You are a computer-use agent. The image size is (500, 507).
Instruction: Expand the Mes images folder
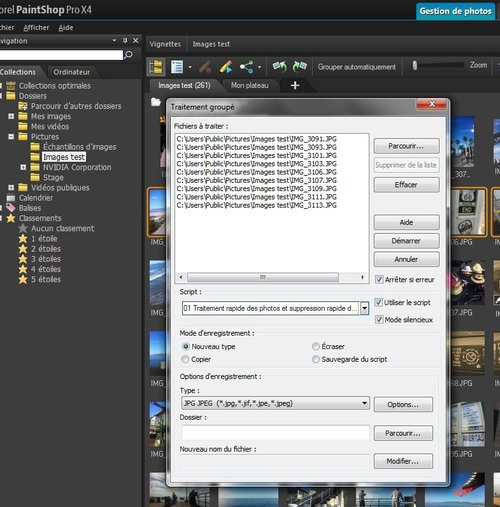(x=11, y=116)
